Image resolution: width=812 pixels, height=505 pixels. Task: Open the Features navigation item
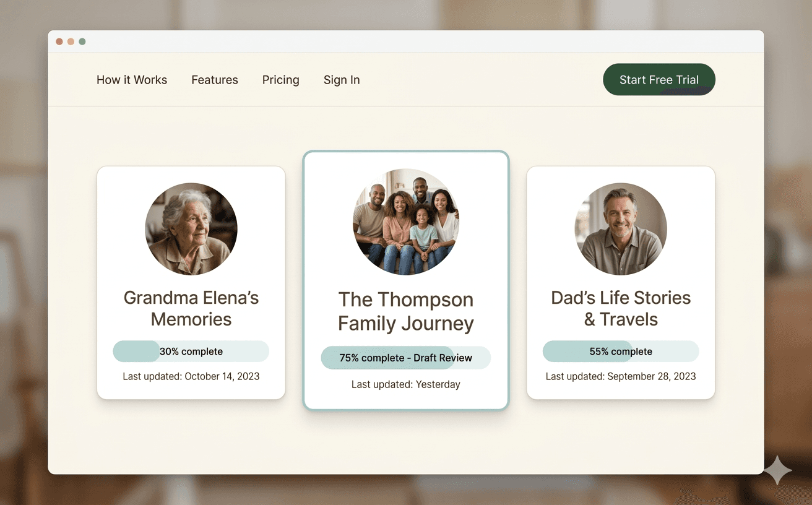point(215,80)
